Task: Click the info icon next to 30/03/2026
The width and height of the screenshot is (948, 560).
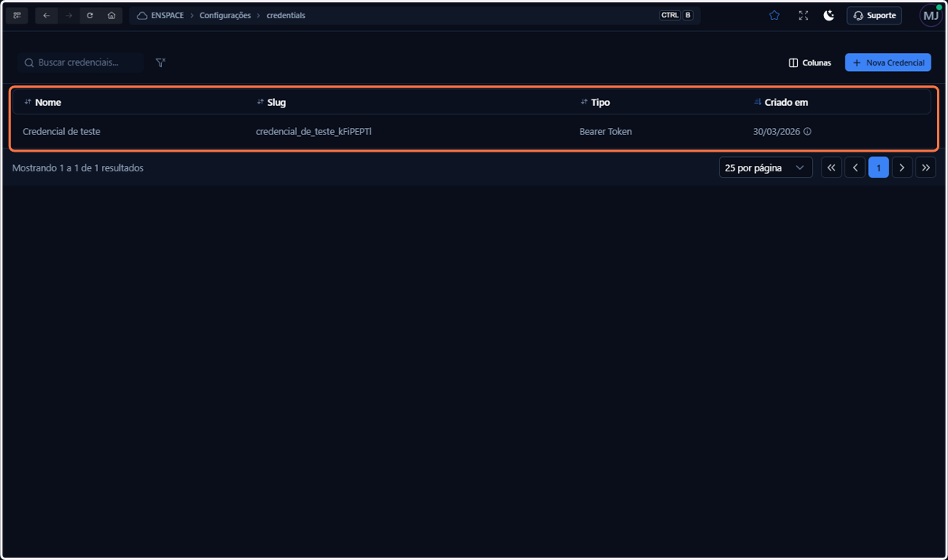Action: [x=807, y=132]
